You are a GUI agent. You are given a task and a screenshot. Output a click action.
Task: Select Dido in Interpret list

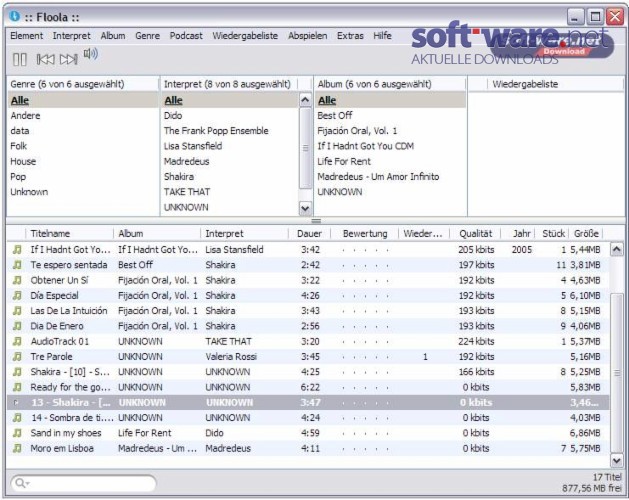tap(230, 116)
